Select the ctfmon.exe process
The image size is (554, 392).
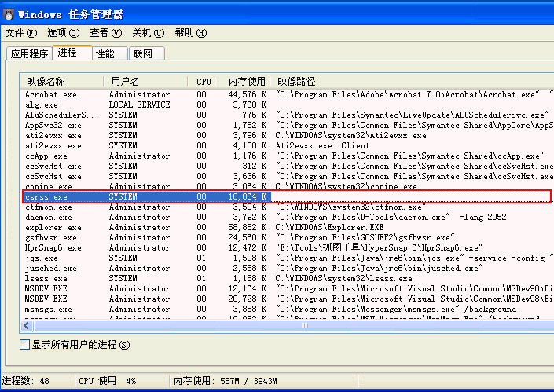pos(288,207)
